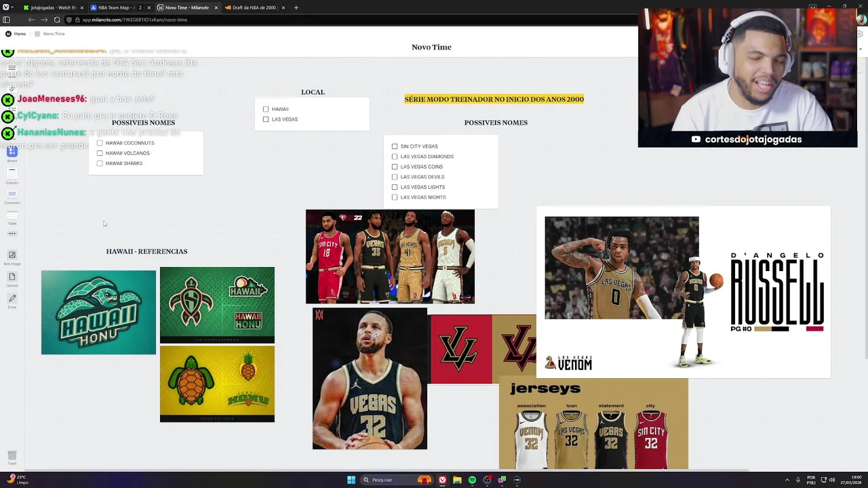
Task: Open Spotify from the taskbar
Action: (x=472, y=480)
